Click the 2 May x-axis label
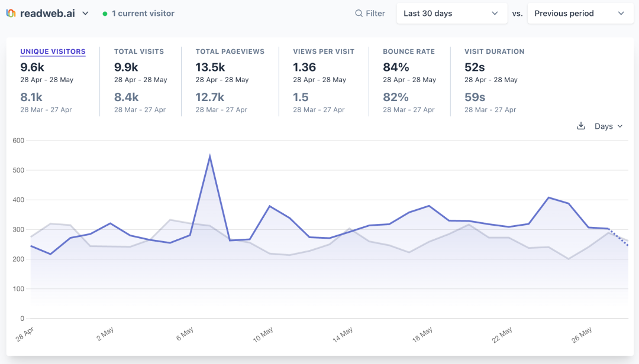Image resolution: width=639 pixels, height=364 pixels. (x=105, y=334)
